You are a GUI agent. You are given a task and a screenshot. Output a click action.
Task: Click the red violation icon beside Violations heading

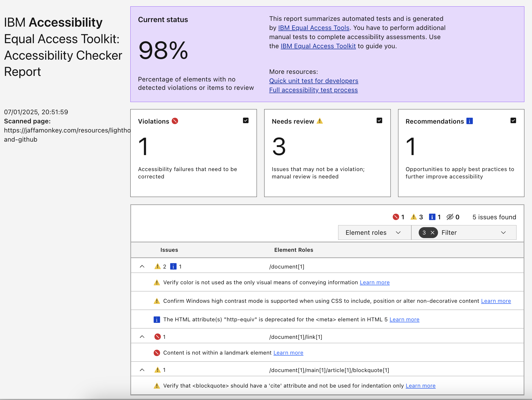coord(175,121)
